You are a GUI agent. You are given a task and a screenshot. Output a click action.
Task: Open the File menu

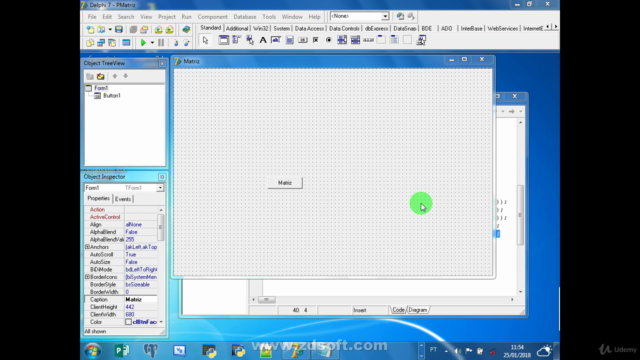pos(92,17)
